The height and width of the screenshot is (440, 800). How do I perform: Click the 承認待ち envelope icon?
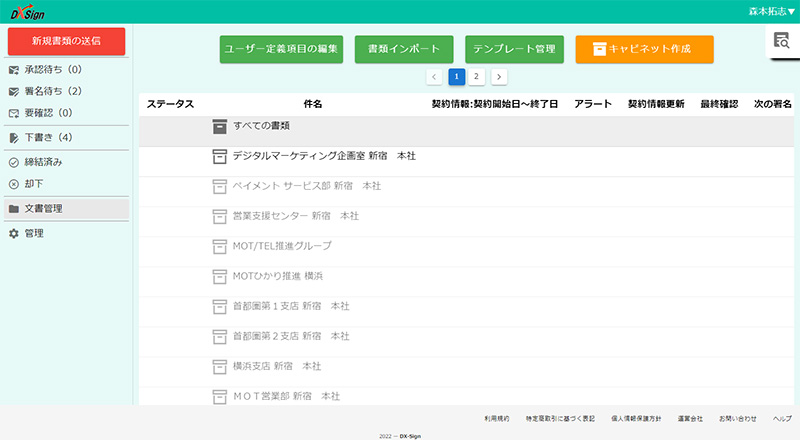tap(14, 70)
